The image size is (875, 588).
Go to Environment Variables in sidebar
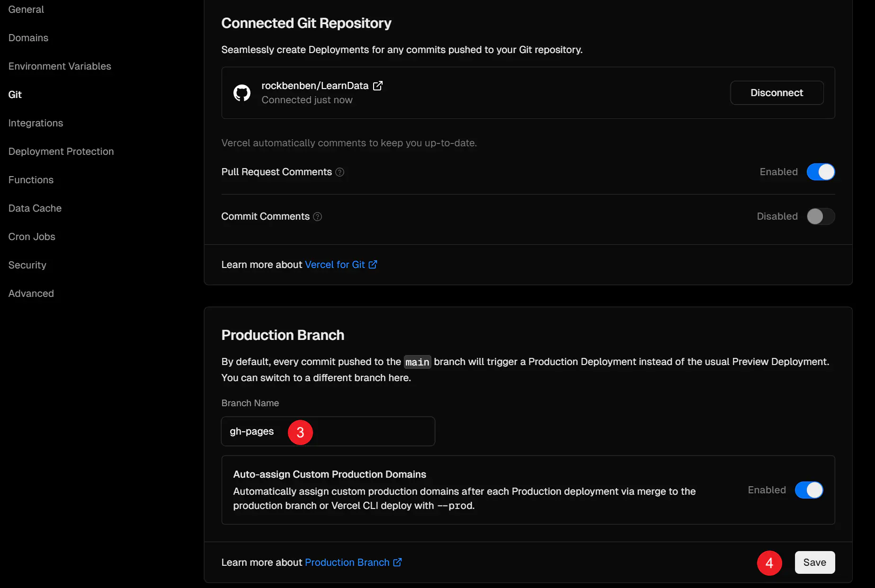60,66
